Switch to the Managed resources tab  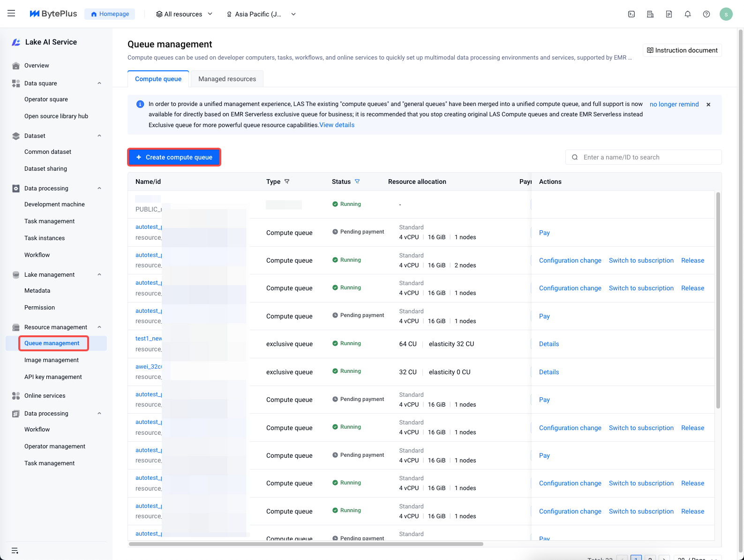tap(227, 79)
